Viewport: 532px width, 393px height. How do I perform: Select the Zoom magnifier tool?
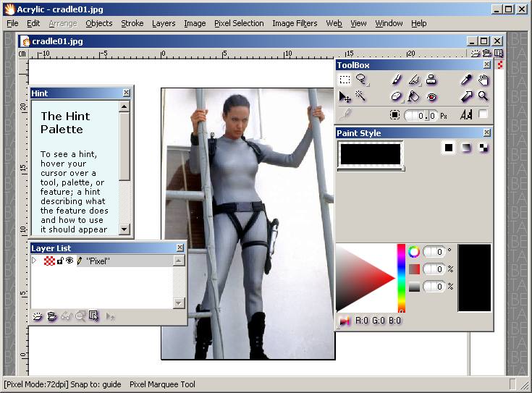484,96
